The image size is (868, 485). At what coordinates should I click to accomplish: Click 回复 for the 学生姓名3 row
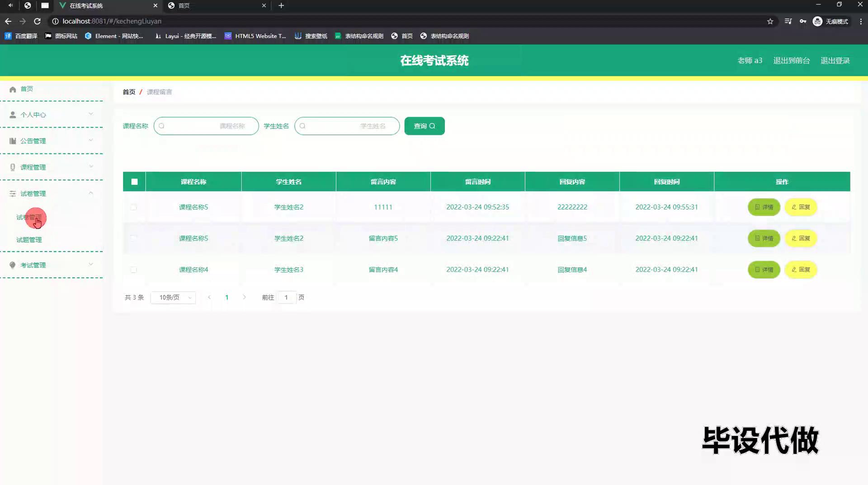tap(800, 270)
